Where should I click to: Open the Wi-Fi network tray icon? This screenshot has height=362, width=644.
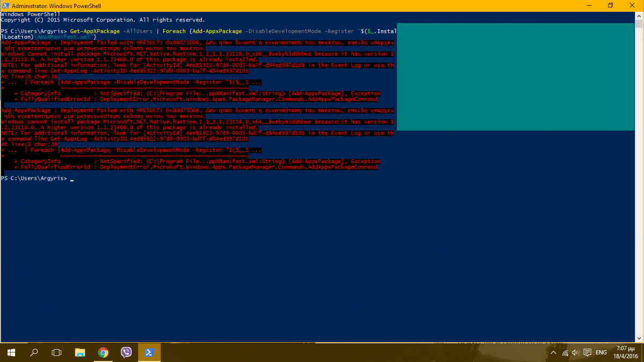coord(565,353)
